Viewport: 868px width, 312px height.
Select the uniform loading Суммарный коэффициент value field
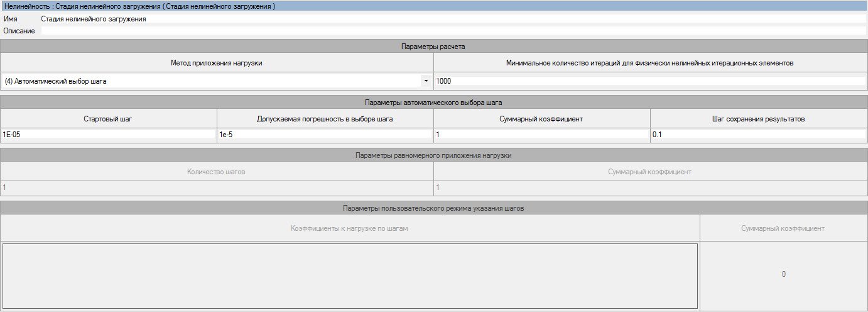coord(650,188)
